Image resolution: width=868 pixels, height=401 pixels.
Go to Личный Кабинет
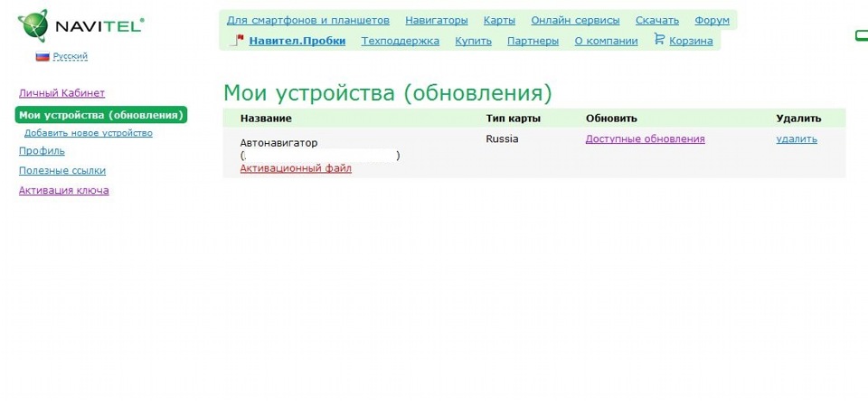[62, 93]
